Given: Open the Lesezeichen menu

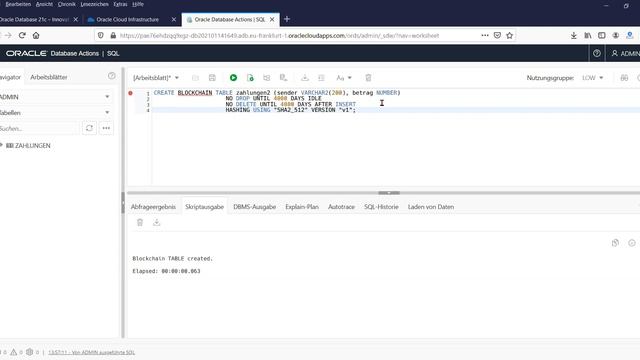Looking at the screenshot, I should click(x=94, y=4).
